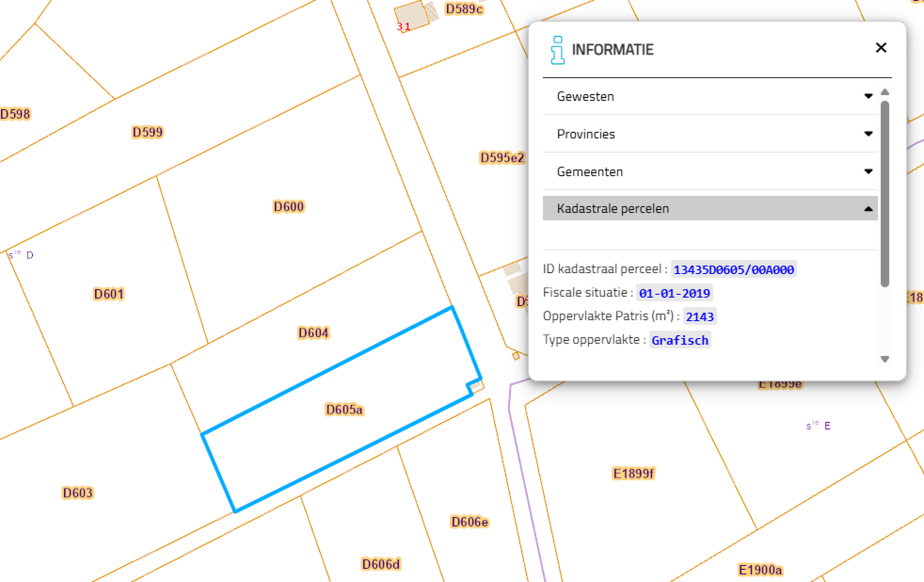
Task: Click on parcel D600 label
Action: click(288, 207)
